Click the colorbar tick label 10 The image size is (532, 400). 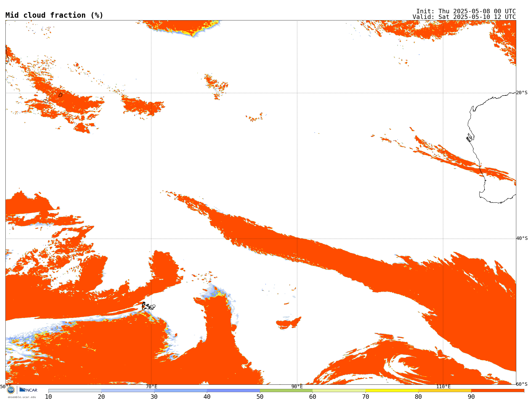pyautogui.click(x=49, y=397)
